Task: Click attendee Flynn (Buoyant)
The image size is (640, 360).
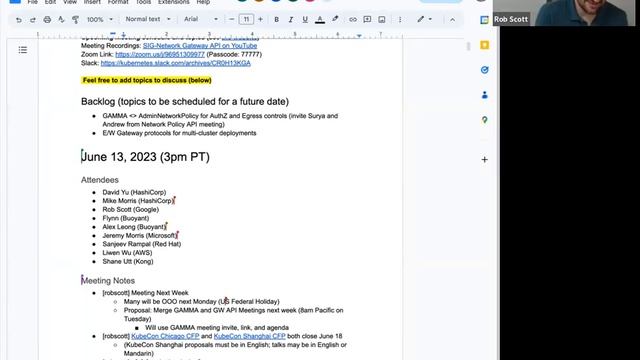Action: [x=126, y=218]
